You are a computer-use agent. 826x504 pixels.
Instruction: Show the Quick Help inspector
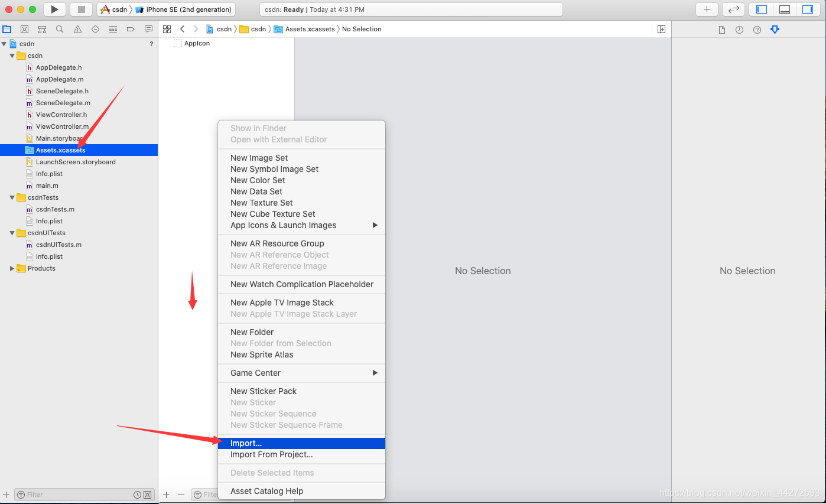(757, 30)
